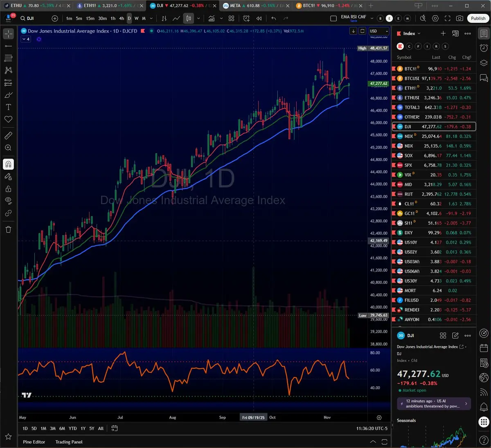Open the USD currency dropdown
This screenshot has width=491, height=448.
pos(378,31)
